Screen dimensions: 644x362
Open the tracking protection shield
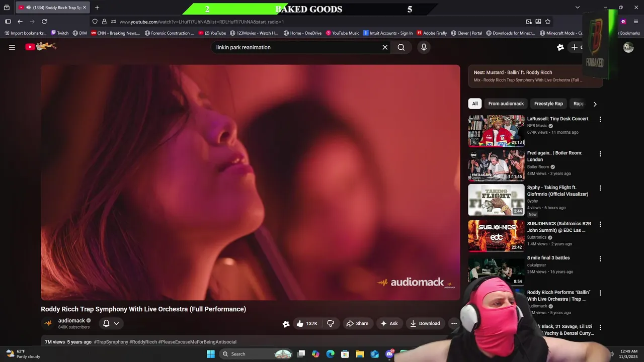(95, 22)
